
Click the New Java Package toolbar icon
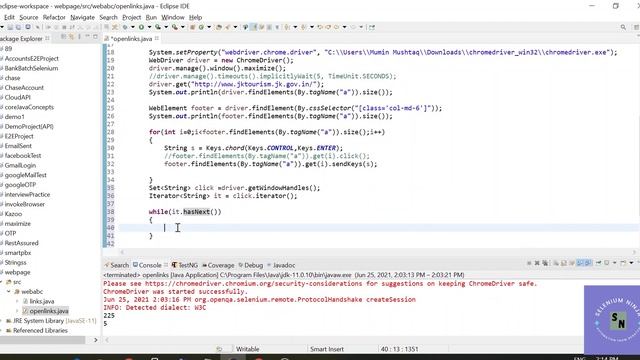point(192,27)
